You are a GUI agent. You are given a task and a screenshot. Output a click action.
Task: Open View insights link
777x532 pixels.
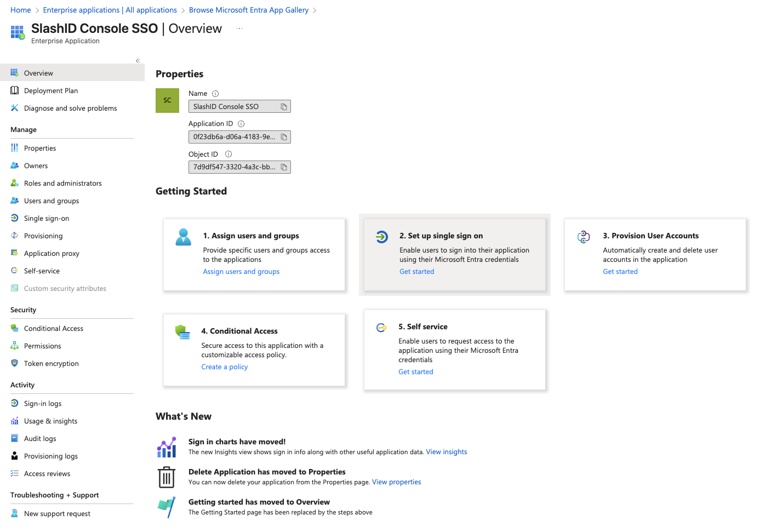click(x=446, y=452)
